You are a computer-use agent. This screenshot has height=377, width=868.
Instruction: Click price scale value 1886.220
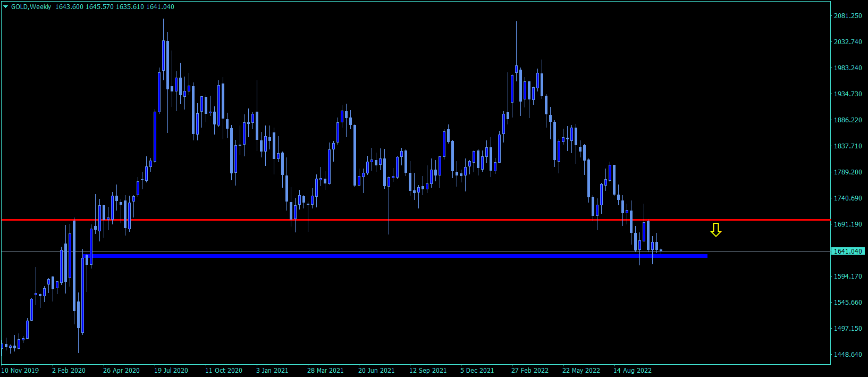[848, 120]
